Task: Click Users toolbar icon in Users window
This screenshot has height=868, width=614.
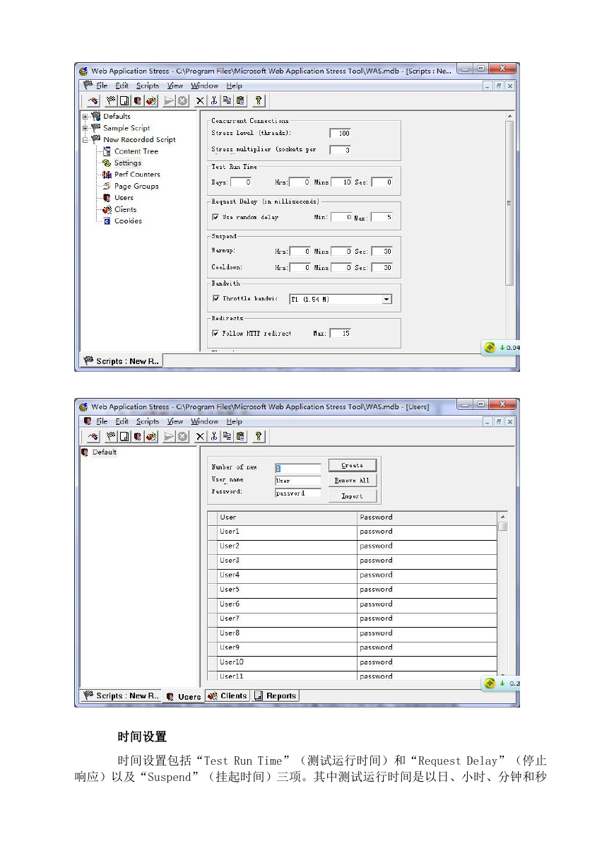Action: tap(137, 436)
